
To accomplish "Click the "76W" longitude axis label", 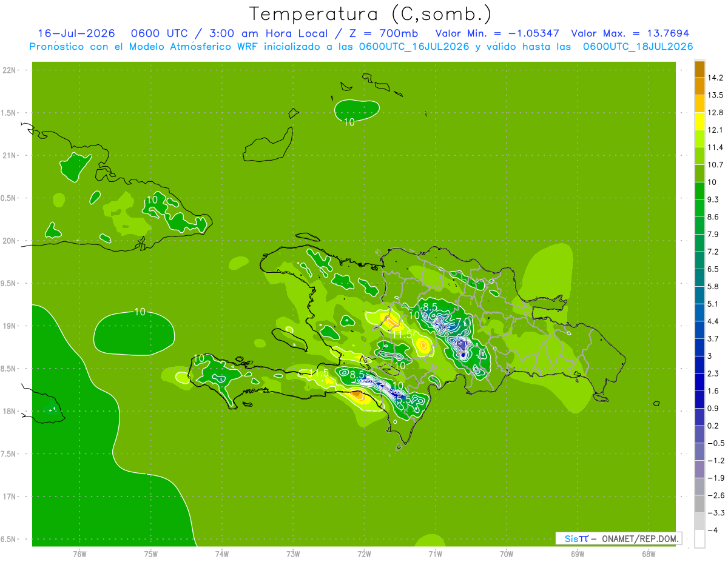I will pos(79,554).
